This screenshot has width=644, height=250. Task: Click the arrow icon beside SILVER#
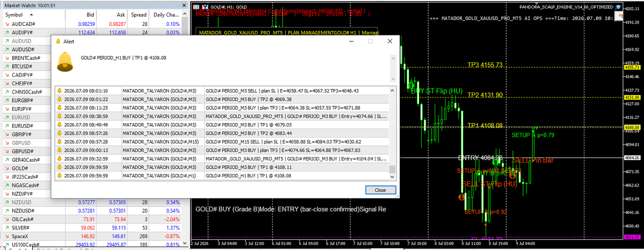pos(6,227)
